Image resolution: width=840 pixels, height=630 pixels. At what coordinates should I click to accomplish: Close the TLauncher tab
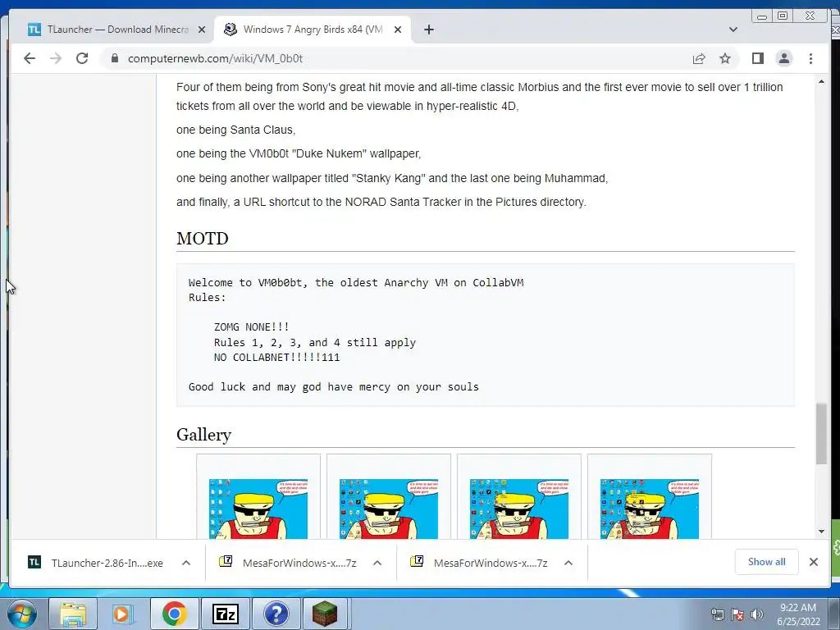tap(202, 30)
